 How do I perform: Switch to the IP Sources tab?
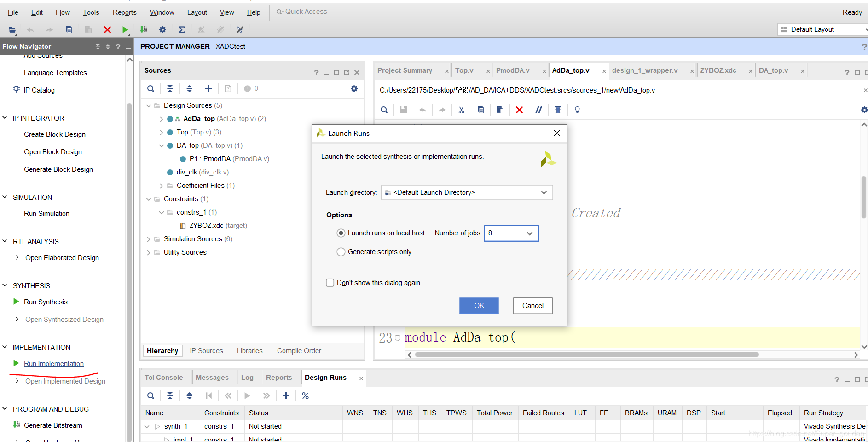coord(206,351)
